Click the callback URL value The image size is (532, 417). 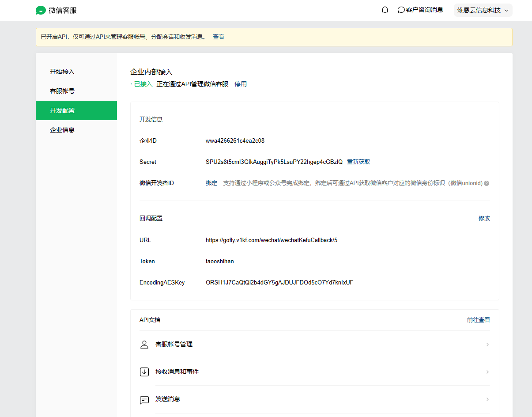[x=272, y=240]
